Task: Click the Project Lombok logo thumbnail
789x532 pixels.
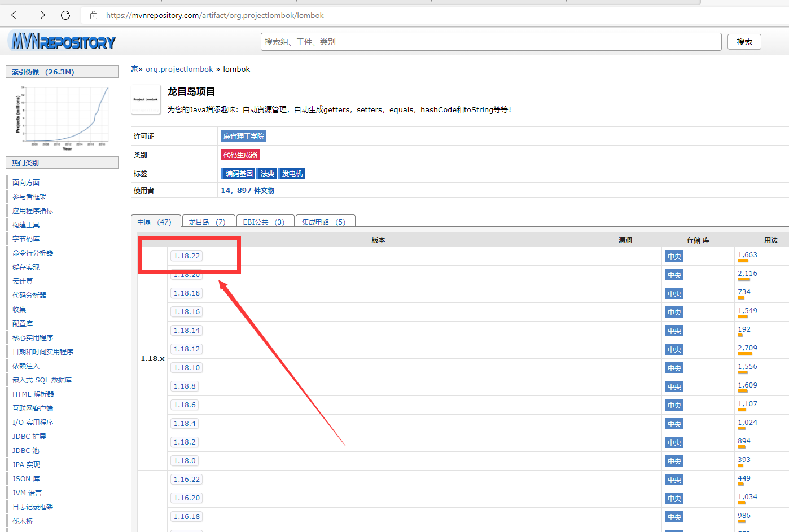Action: pos(146,100)
